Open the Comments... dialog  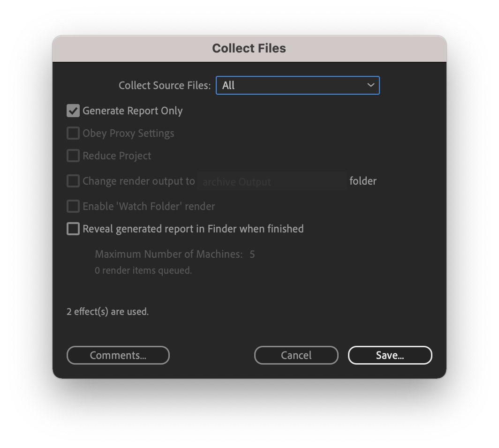point(118,355)
